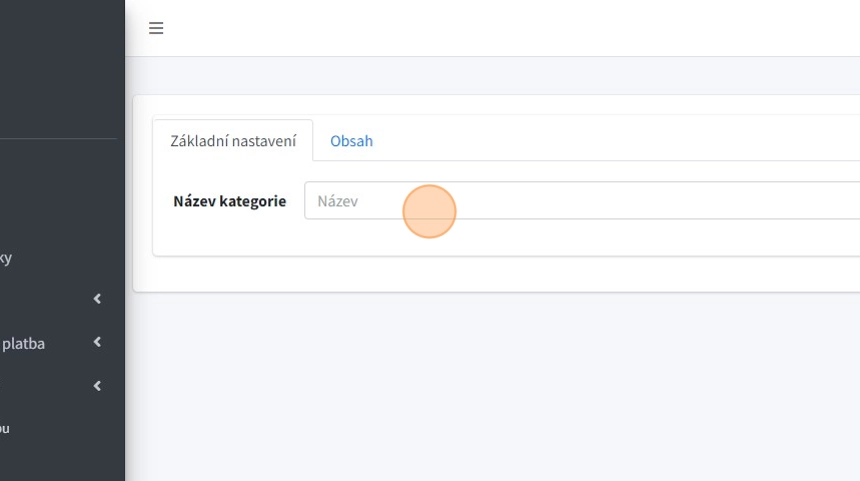
Task: Click the sidebar row left of first chevron
Action: pyautogui.click(x=40, y=299)
